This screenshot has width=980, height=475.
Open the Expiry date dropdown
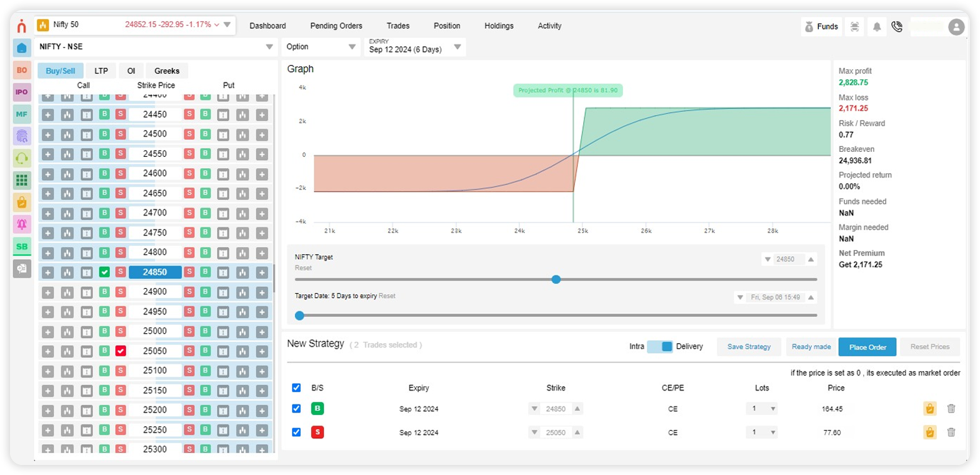coord(415,47)
